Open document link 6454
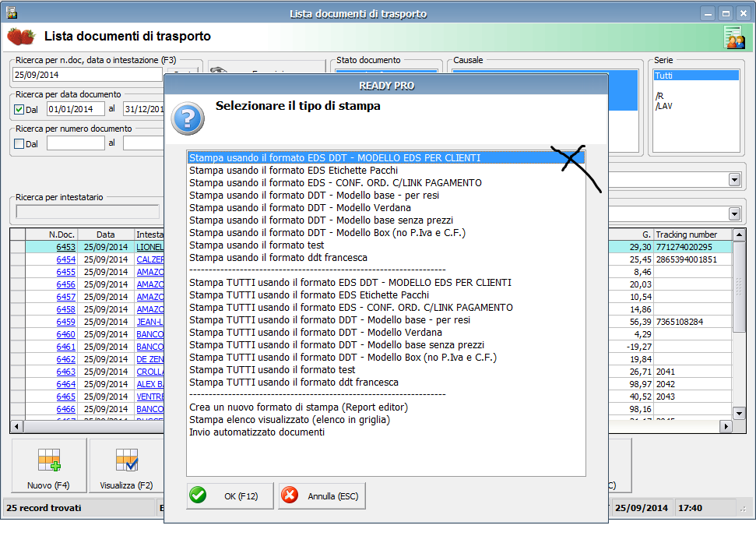 (x=65, y=259)
